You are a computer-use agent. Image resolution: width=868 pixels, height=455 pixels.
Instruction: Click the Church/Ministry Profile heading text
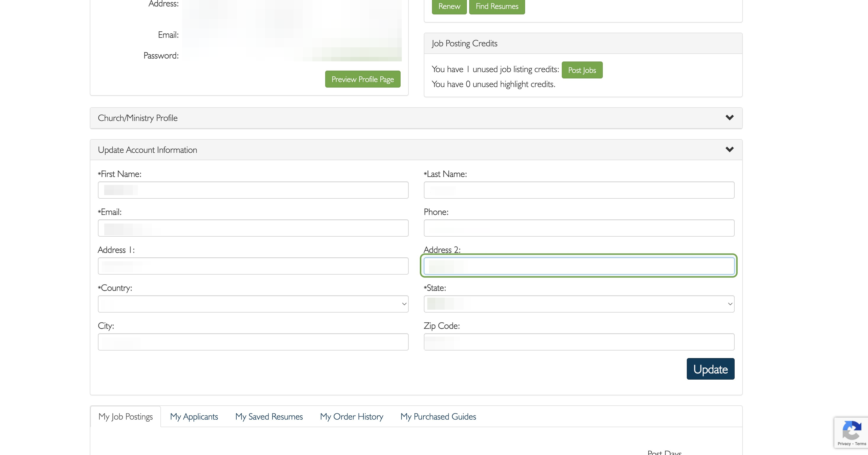(x=137, y=118)
